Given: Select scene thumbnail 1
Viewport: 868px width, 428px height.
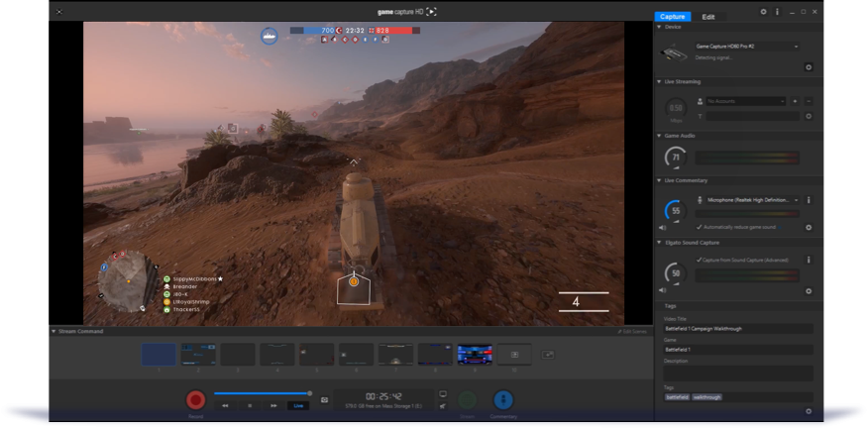Looking at the screenshot, I should tap(159, 355).
